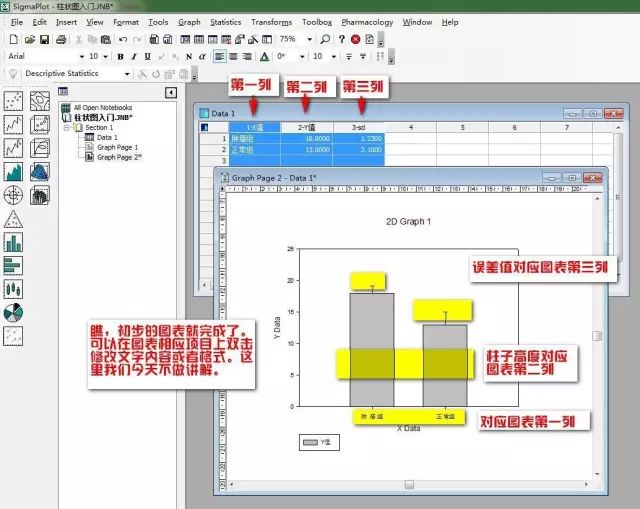640x509 pixels.
Task: Select the 3D Bar Chart tool
Action: (x=40, y=195)
